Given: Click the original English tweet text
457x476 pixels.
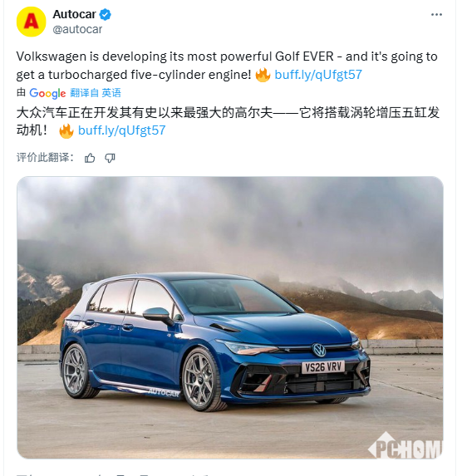Looking at the screenshot, I should click(227, 66).
